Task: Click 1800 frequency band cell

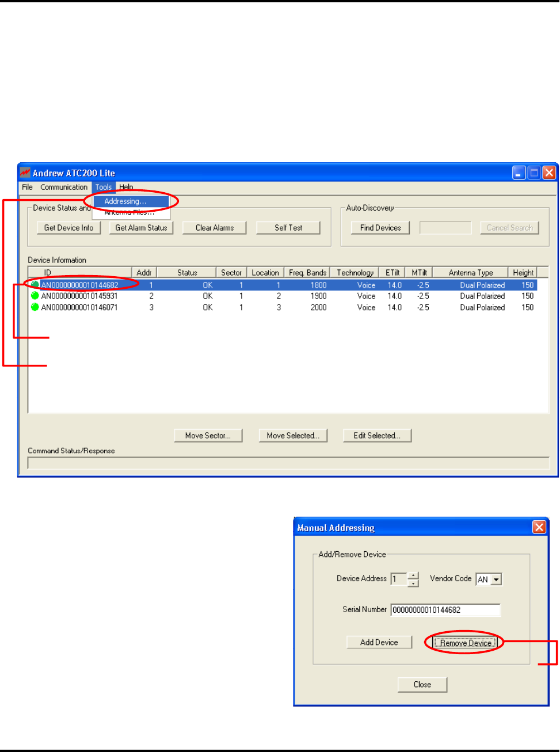Action: (318, 285)
